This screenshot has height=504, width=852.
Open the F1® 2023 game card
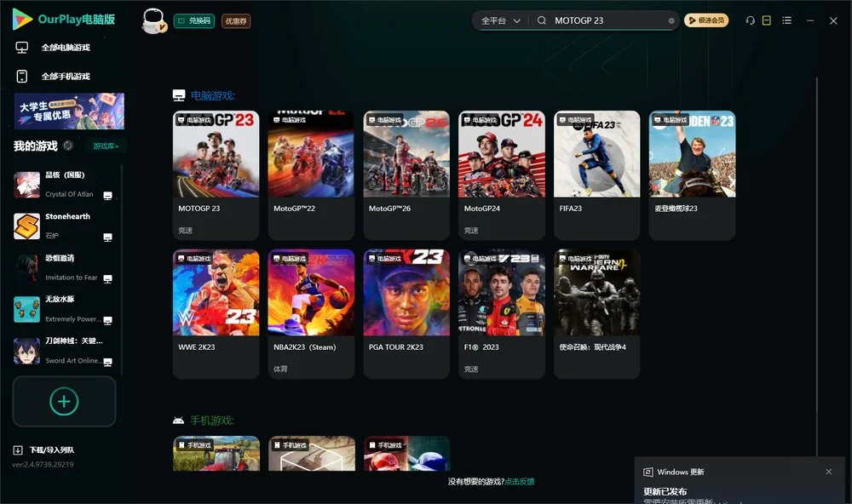(x=502, y=313)
